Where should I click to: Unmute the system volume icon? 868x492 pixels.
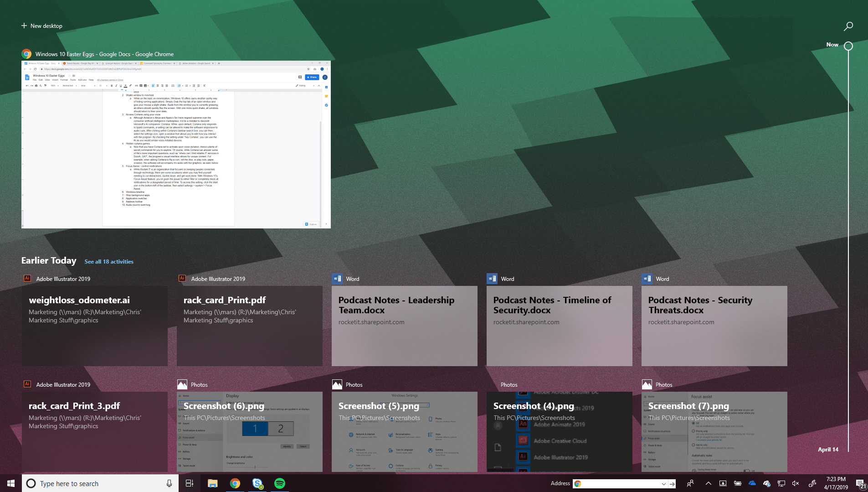click(796, 483)
